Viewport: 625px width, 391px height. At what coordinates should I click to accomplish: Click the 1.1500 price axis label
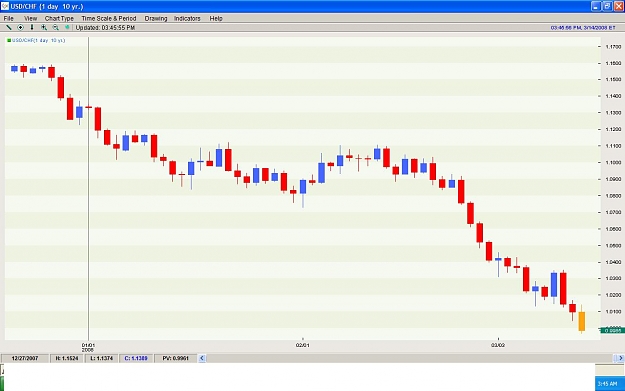[x=613, y=79]
